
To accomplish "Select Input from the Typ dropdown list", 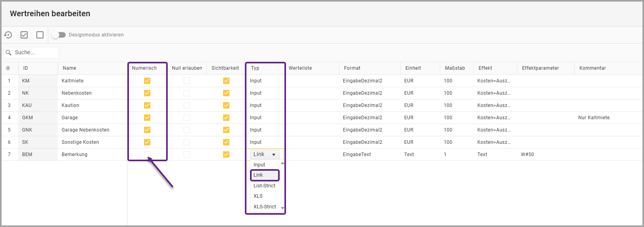I will [x=259, y=165].
